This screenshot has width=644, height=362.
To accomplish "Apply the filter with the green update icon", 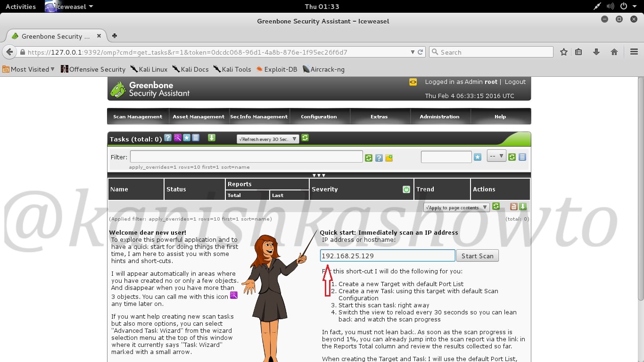I will click(369, 158).
